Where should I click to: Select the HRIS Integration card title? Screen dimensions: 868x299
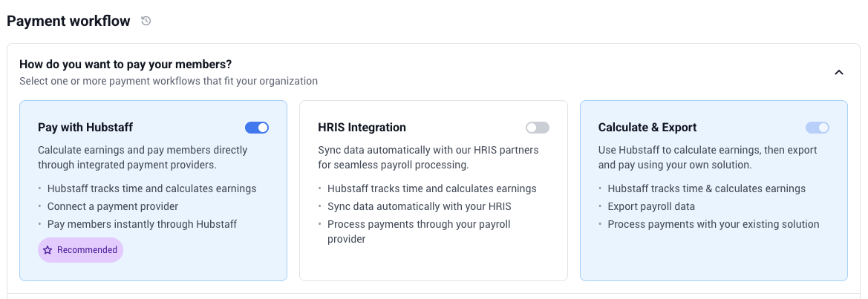pos(362,128)
